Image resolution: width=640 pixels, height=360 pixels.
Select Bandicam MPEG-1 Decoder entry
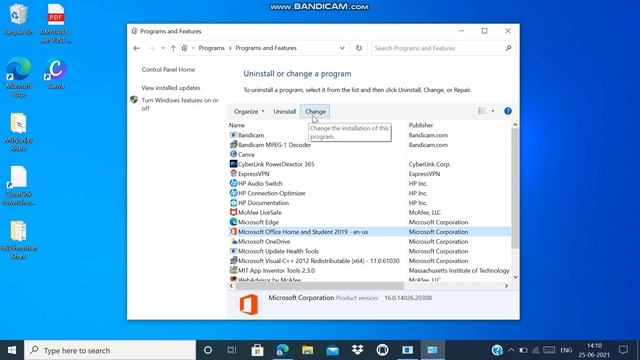click(270, 145)
